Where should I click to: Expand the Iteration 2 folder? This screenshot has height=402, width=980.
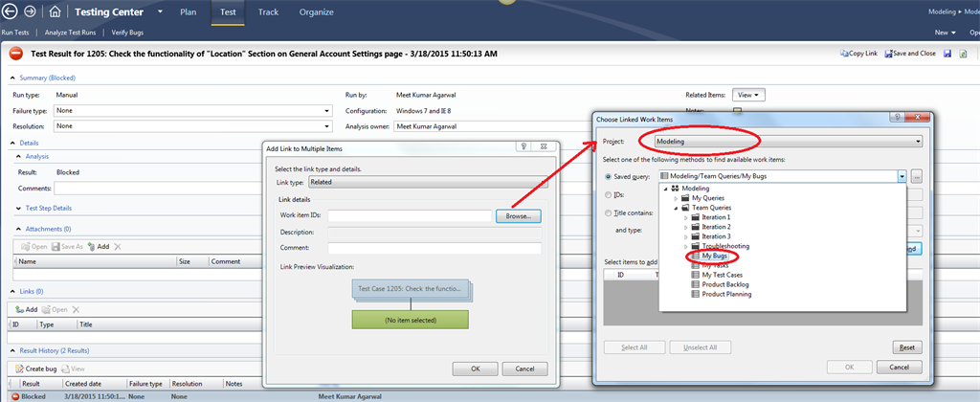pyautogui.click(x=686, y=227)
